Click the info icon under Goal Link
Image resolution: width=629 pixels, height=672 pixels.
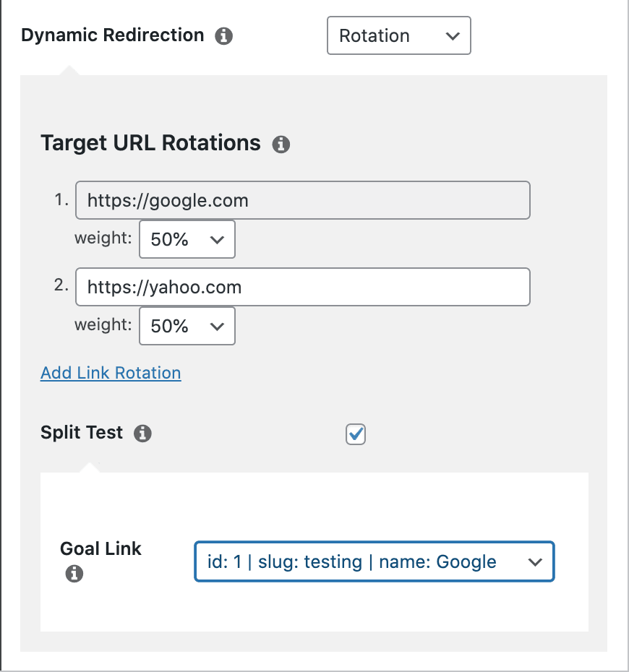[x=74, y=574]
